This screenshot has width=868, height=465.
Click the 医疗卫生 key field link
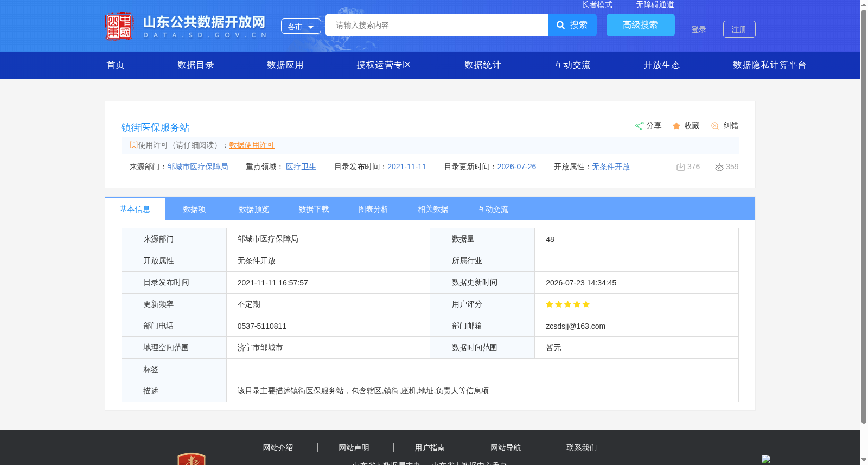[x=301, y=167]
